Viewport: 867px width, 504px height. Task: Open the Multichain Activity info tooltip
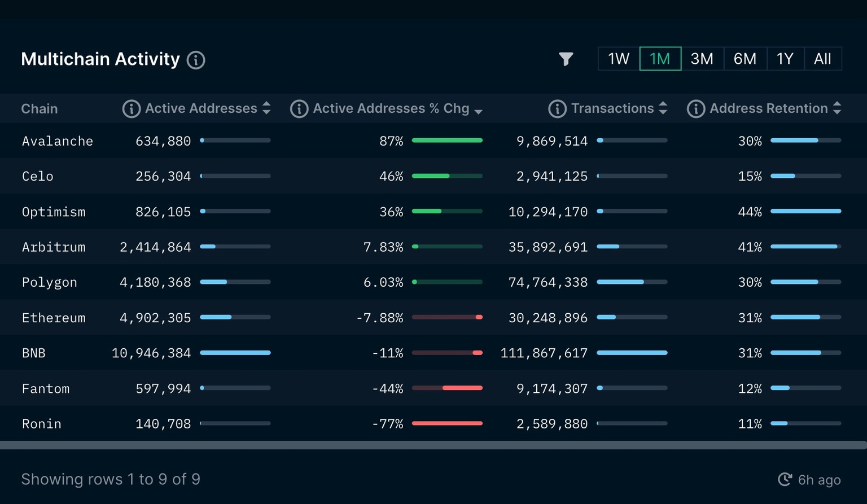tap(195, 59)
